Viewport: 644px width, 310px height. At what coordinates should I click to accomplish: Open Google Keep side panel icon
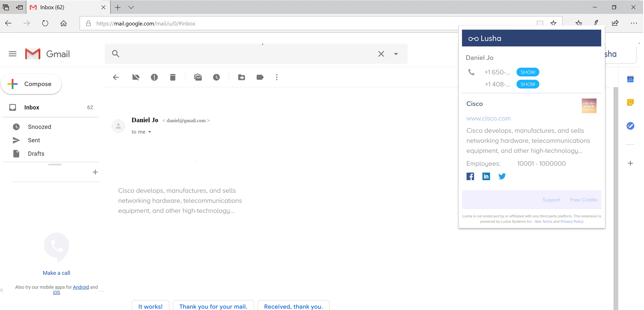(x=630, y=102)
